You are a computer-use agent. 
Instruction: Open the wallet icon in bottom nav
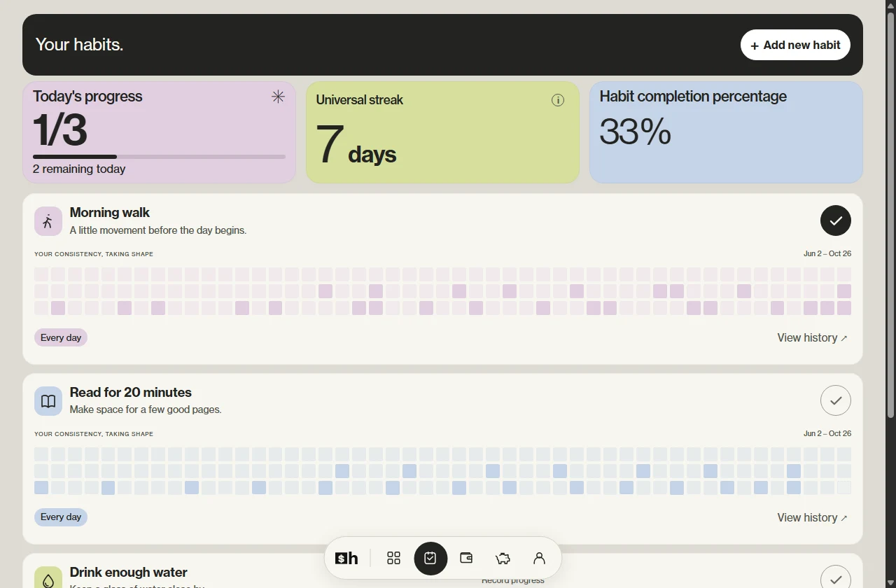pos(466,558)
